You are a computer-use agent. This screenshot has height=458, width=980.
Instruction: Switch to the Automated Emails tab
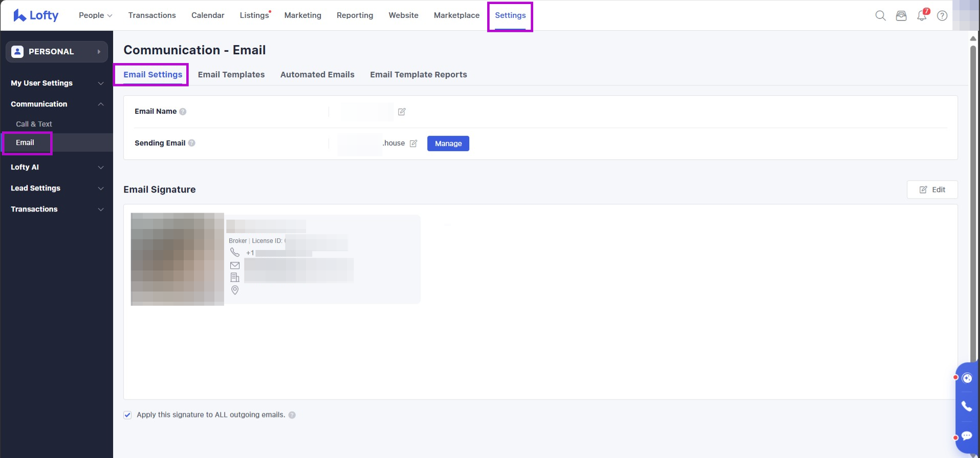tap(317, 74)
